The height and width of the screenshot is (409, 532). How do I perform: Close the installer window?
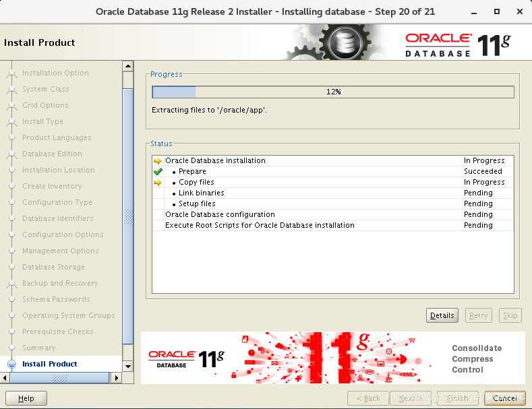[519, 12]
